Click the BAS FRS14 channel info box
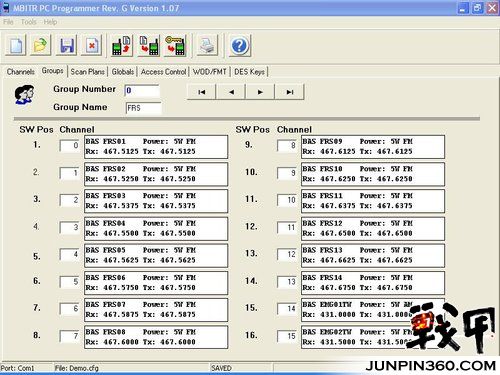This screenshot has height=375, width=500. click(373, 283)
